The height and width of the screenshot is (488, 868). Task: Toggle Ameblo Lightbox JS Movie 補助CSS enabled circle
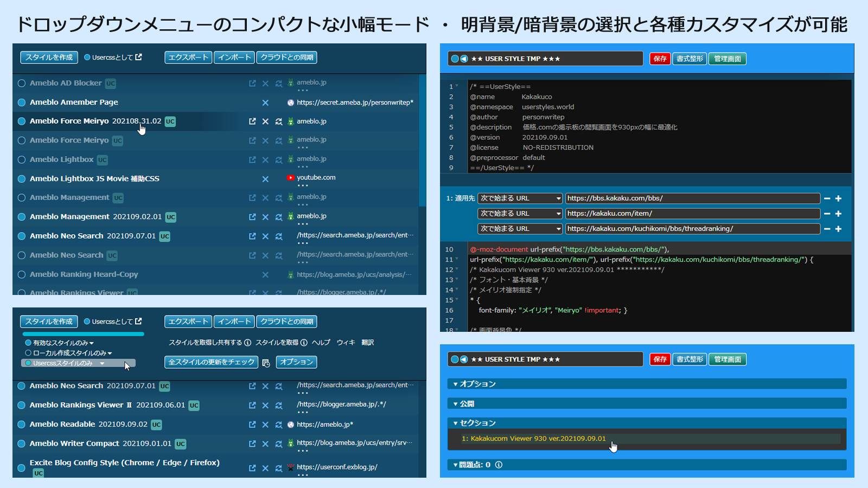(x=22, y=179)
